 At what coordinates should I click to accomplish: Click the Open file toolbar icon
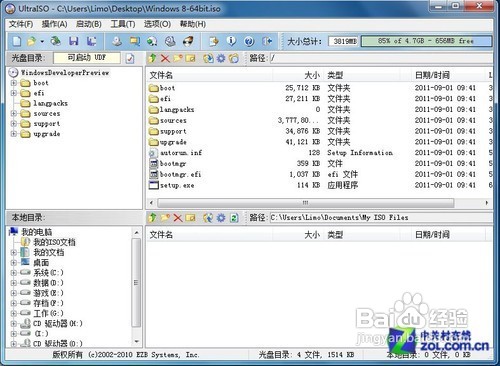pos(32,41)
